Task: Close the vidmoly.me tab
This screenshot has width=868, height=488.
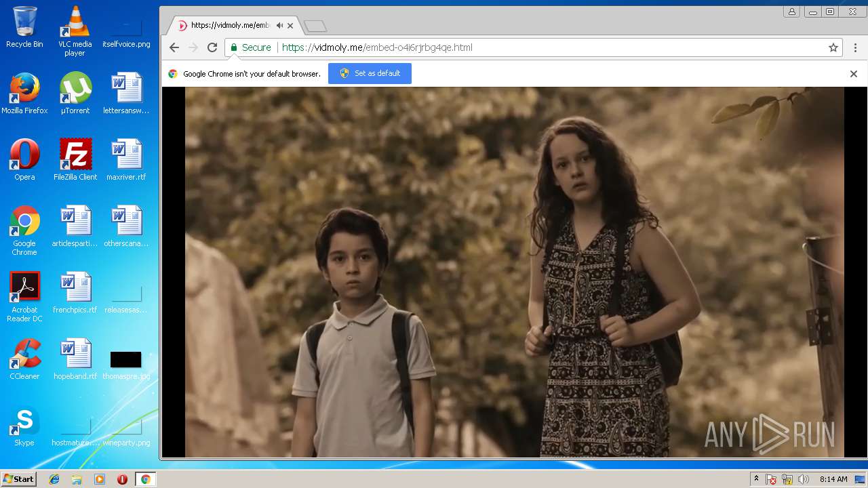Action: coord(290,26)
